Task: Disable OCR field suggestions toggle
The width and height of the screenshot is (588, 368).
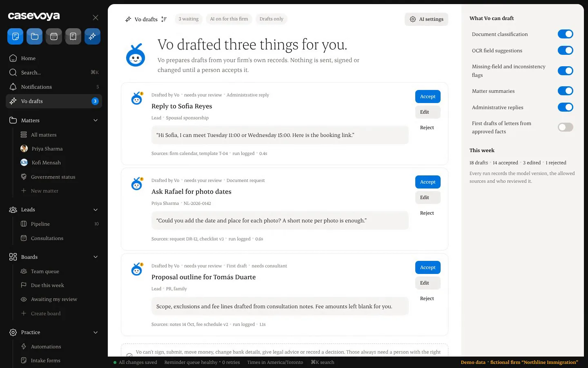Action: tap(566, 50)
